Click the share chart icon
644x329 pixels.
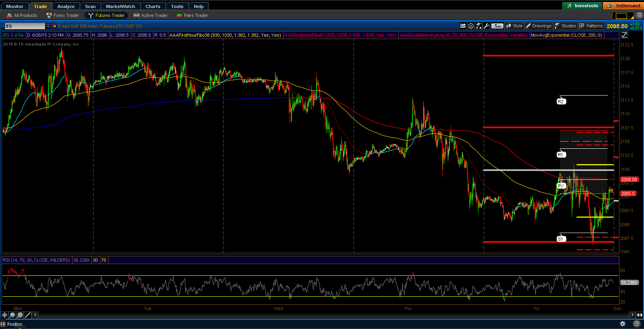pos(463,26)
